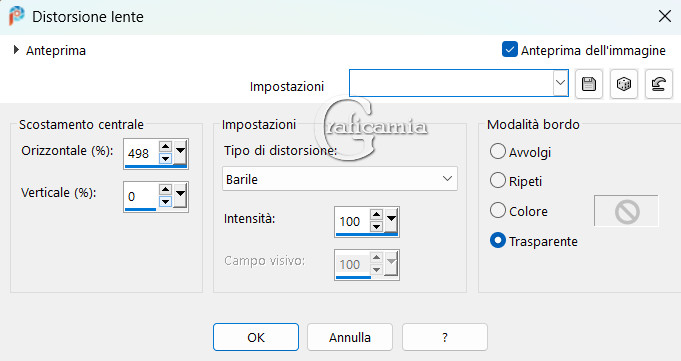Open the Tipo di distorsione Barile dropdown

[340, 179]
